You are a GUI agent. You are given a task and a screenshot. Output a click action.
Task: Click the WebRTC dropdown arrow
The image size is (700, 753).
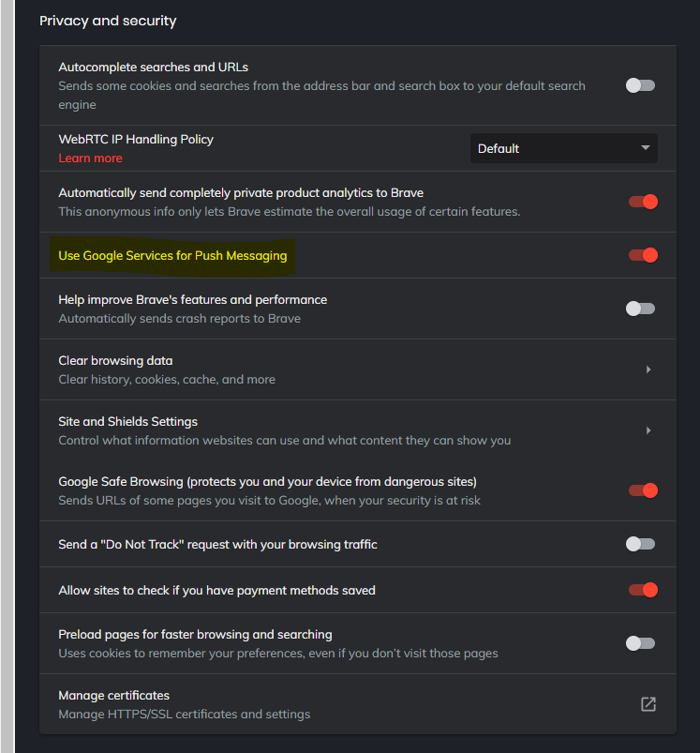pyautogui.click(x=645, y=148)
